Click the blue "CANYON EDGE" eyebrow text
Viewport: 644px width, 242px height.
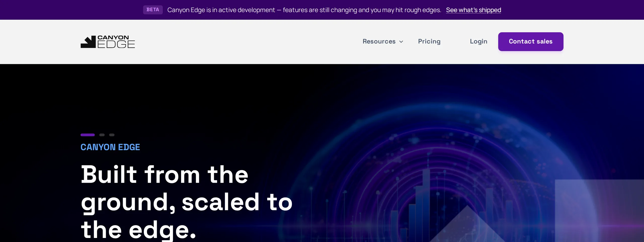[x=110, y=147]
